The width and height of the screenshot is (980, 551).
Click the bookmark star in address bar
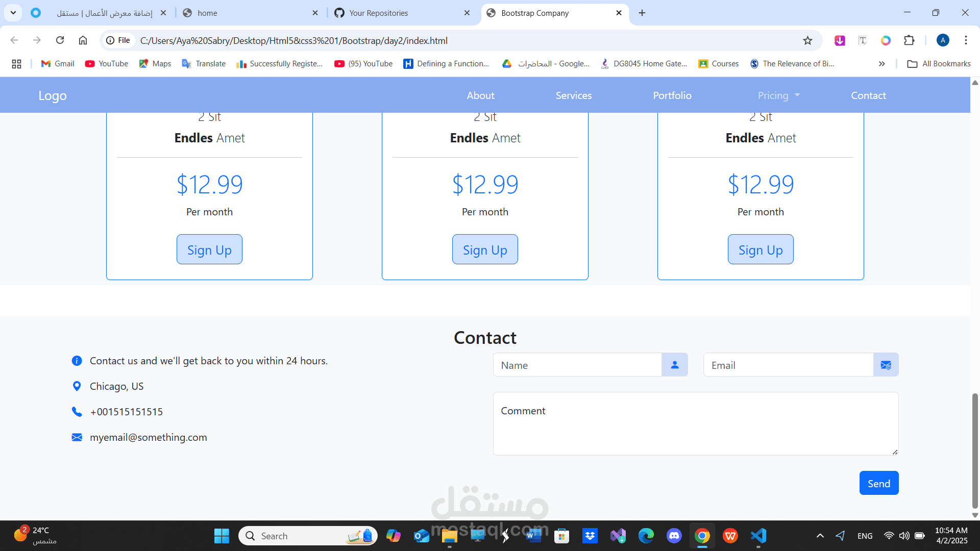coord(807,41)
